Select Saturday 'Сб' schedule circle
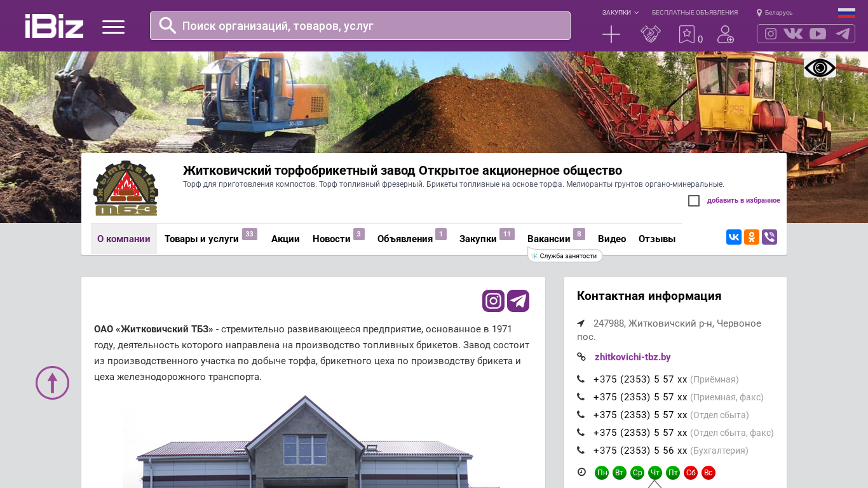 pyautogui.click(x=691, y=473)
